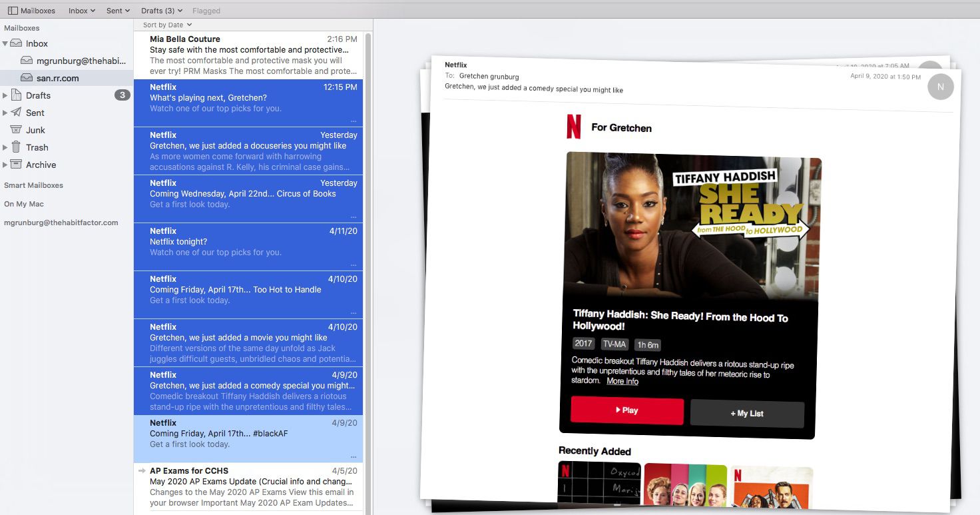Click the Junk bin icon

(16, 130)
